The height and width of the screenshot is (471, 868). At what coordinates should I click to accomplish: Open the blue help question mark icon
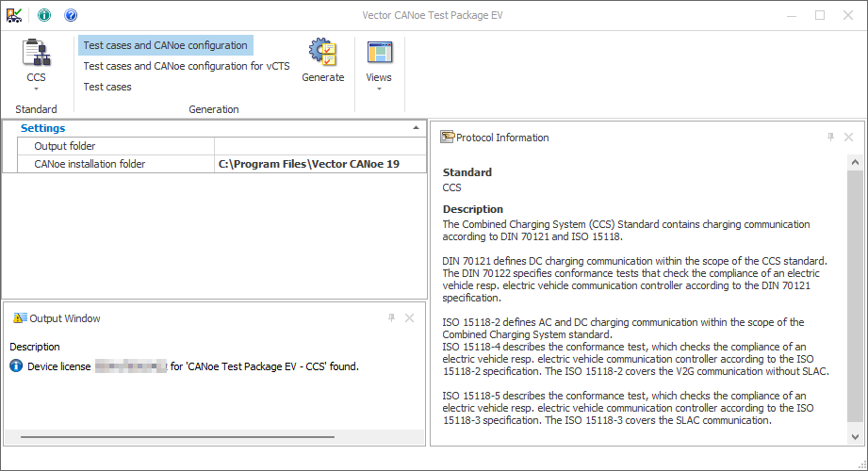pyautogui.click(x=71, y=15)
